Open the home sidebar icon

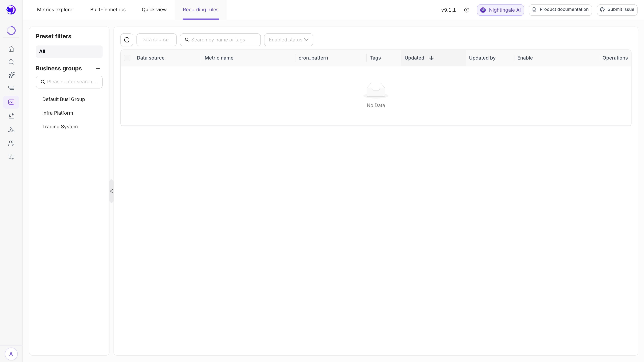[11, 49]
